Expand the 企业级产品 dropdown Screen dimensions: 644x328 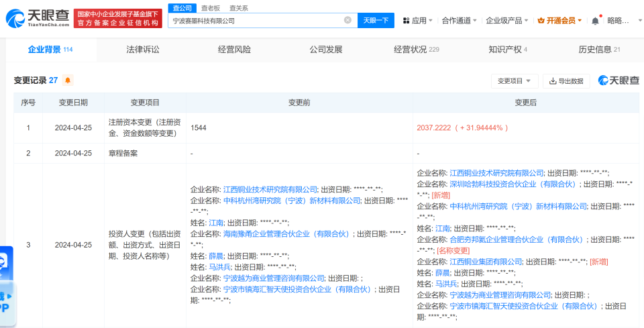point(507,21)
